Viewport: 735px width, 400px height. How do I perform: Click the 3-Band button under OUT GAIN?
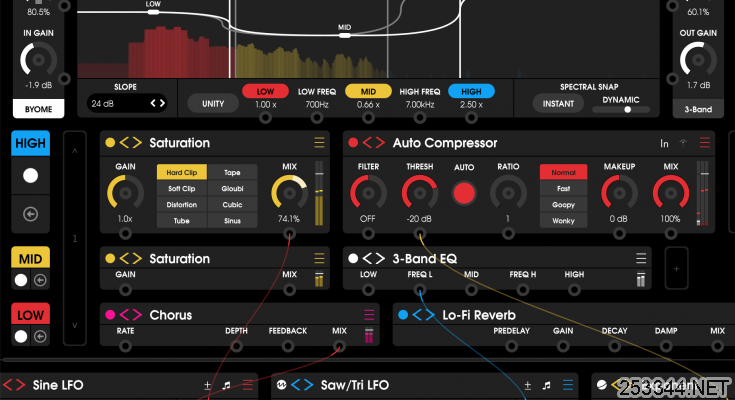tap(698, 109)
